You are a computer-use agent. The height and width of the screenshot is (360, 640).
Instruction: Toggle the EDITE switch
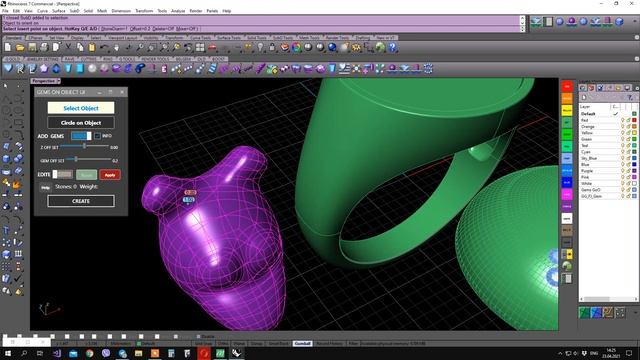pos(62,174)
